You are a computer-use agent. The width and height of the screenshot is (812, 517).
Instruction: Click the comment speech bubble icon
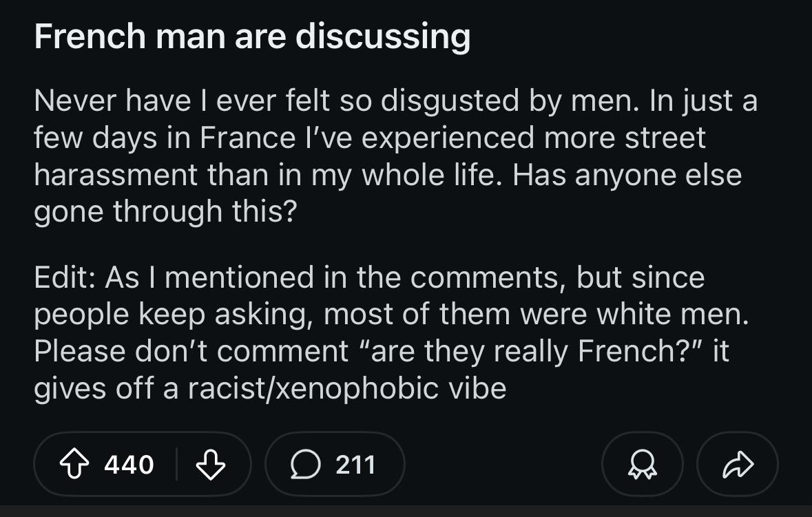[x=305, y=465]
